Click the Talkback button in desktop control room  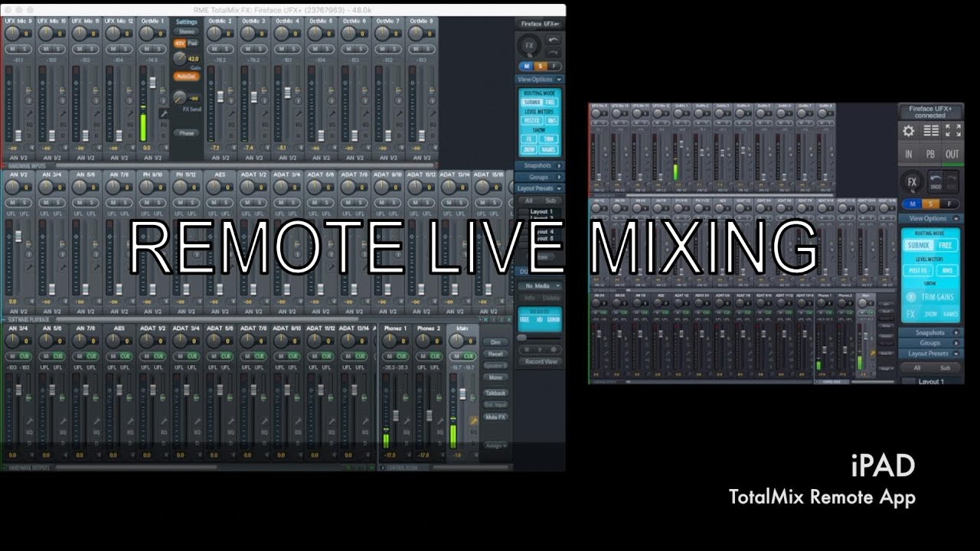point(495,393)
